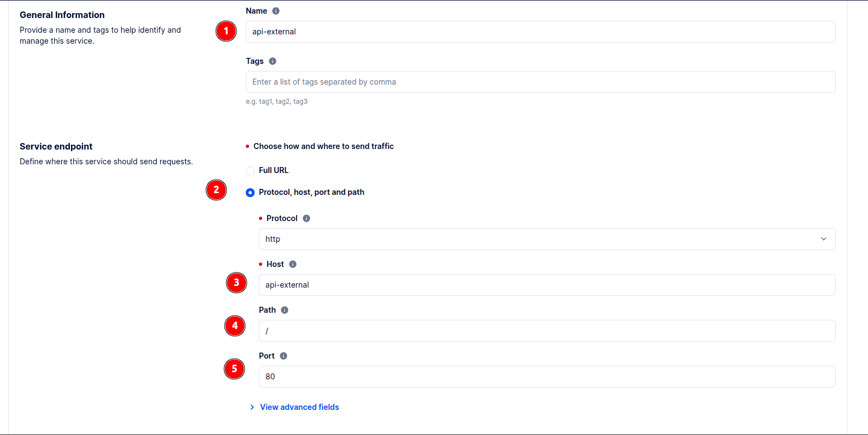Click the View advanced fields link
868x435 pixels.
299,407
